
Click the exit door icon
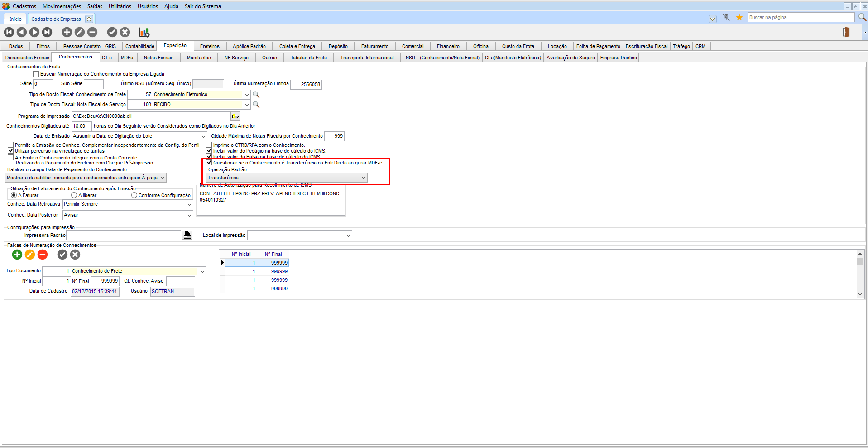[846, 32]
